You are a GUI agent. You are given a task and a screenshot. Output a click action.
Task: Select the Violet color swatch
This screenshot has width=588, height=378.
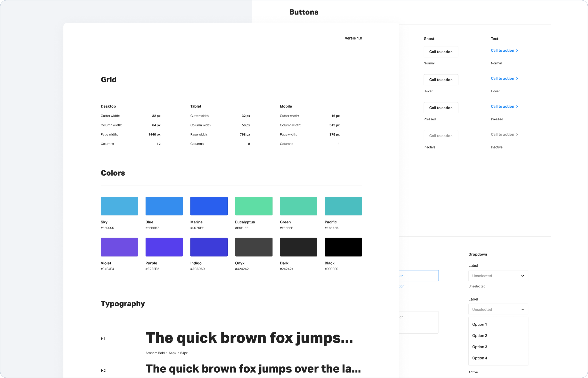pyautogui.click(x=119, y=247)
